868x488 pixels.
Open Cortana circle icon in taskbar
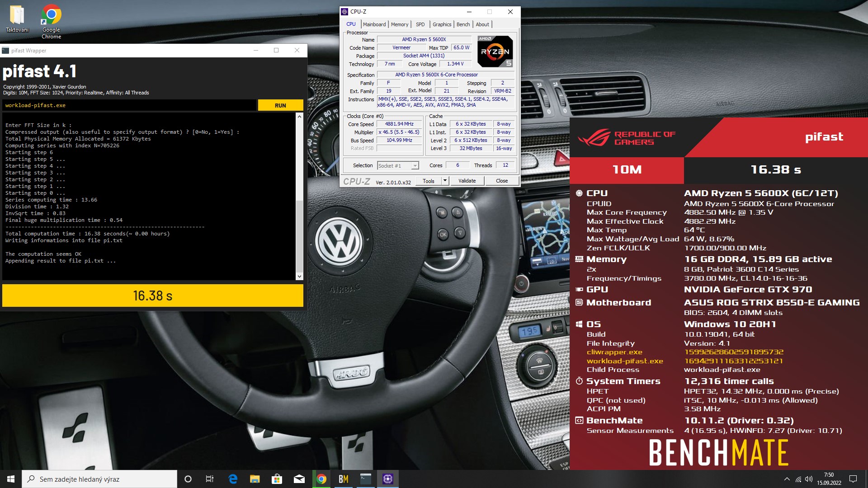188,479
